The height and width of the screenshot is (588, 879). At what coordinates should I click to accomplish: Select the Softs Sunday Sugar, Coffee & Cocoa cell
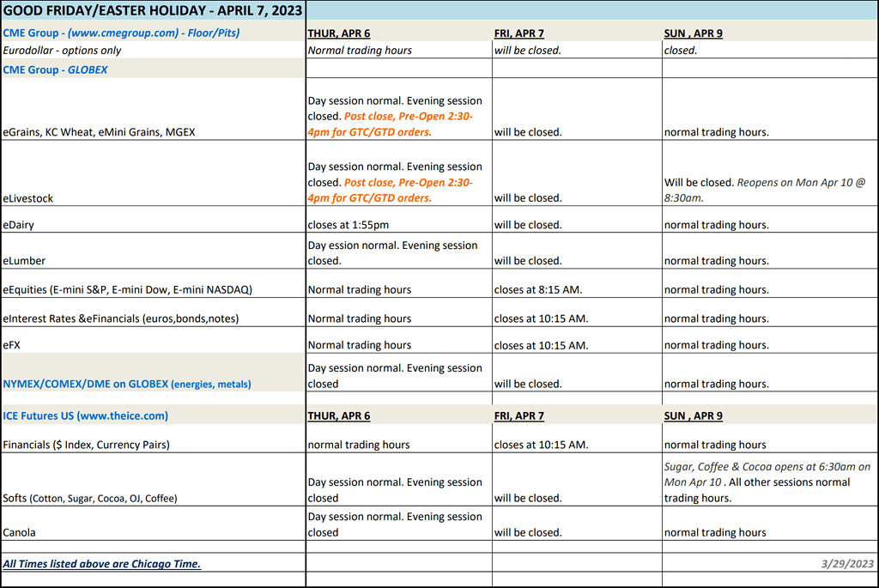[768, 482]
